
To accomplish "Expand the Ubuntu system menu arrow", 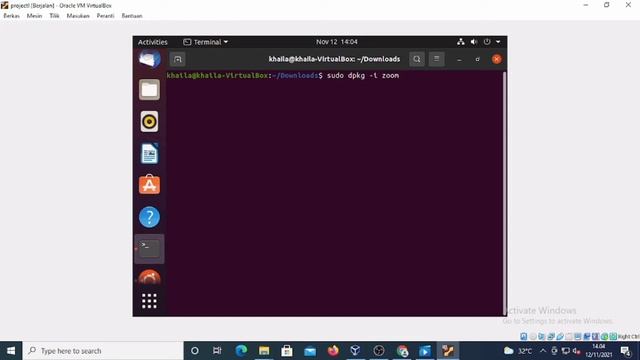I will pos(498,42).
